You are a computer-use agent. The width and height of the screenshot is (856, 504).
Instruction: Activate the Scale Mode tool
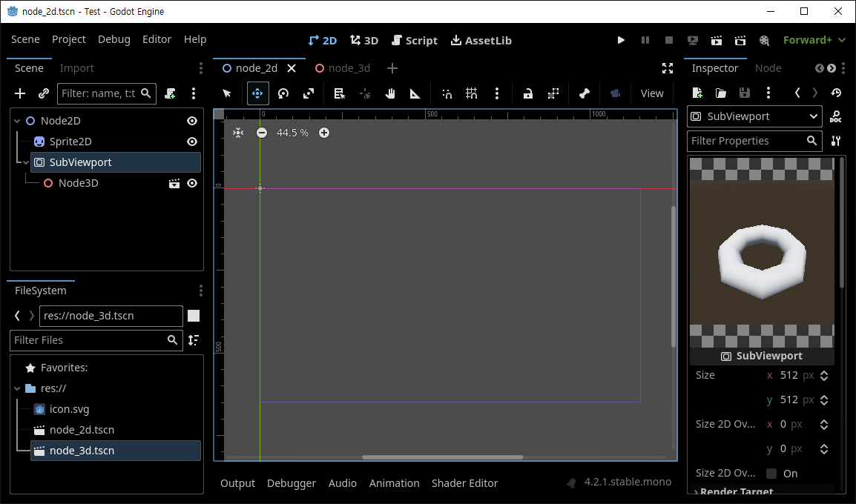(309, 93)
